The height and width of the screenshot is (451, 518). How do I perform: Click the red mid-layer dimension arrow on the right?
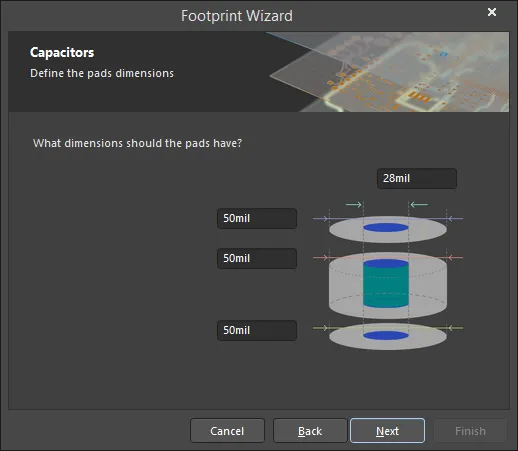pyautogui.click(x=455, y=257)
